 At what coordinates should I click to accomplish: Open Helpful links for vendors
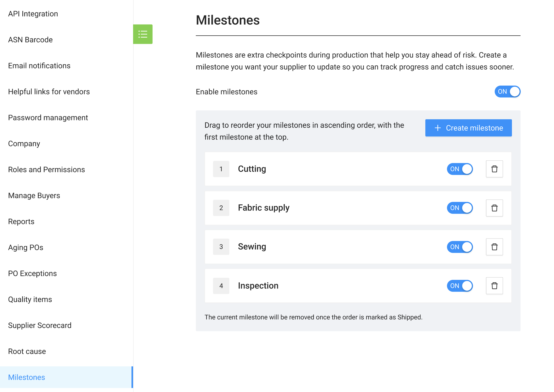pos(49,92)
